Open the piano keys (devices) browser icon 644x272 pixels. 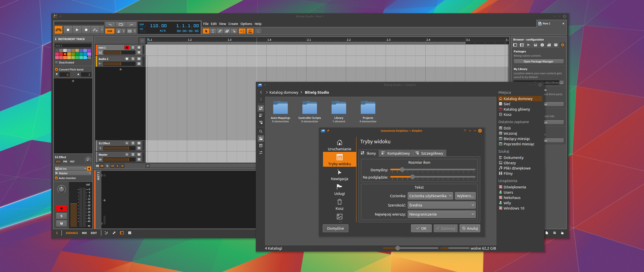coord(535,45)
